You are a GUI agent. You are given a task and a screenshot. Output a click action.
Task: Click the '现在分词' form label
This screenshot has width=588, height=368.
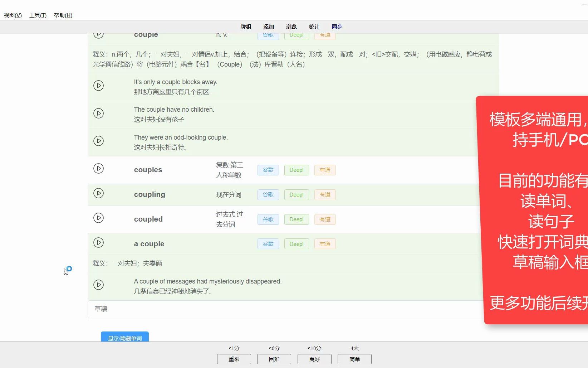[229, 195]
